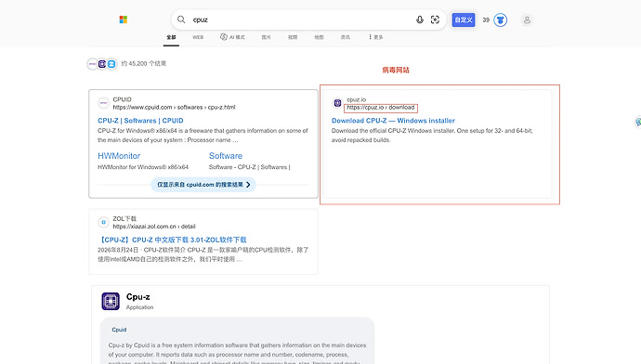The height and width of the screenshot is (364, 641).
Task: Open the 资讯 tab
Action: (346, 37)
